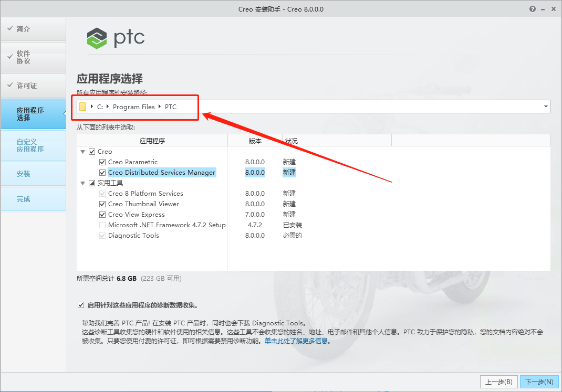This screenshot has width=562, height=392.
Task: Uncheck Creo View Express checkbox
Action: [102, 215]
